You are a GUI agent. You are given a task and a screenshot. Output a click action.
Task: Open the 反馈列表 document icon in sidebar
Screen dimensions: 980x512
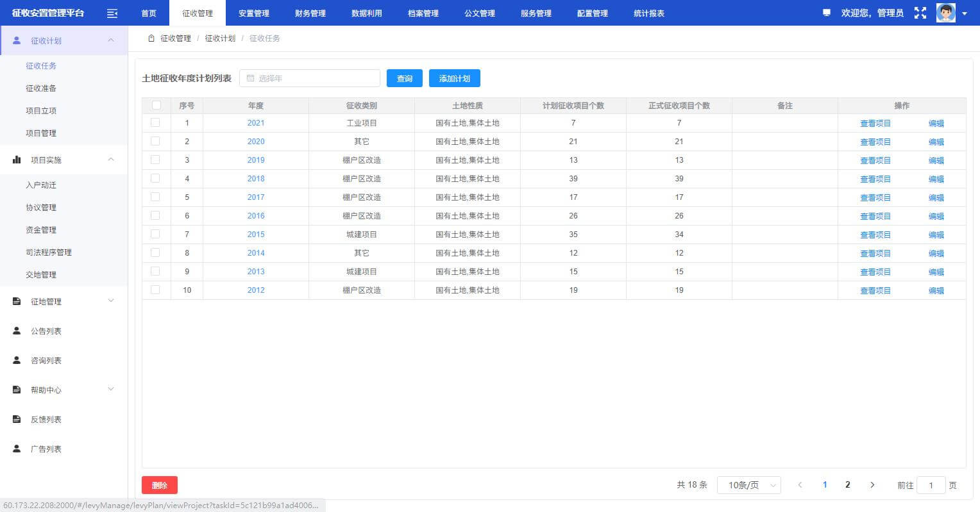click(16, 419)
